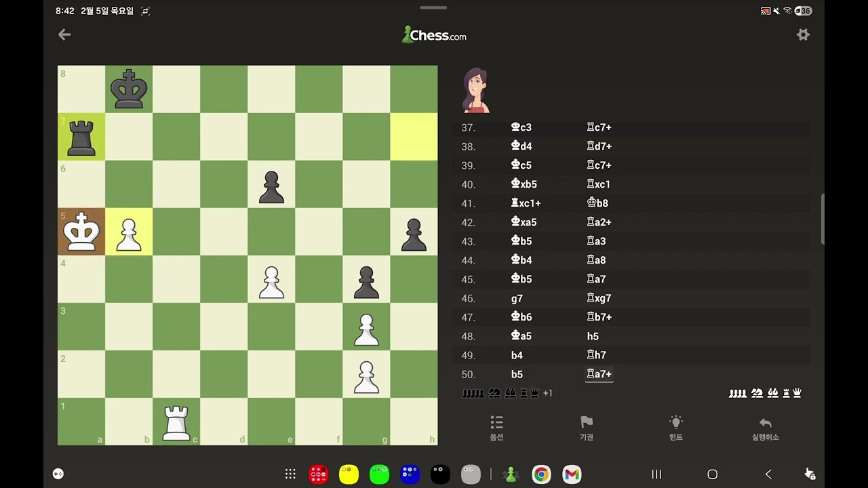This screenshot has height=488, width=868.
Task: Jump to move 50 white's b5
Action: click(517, 374)
